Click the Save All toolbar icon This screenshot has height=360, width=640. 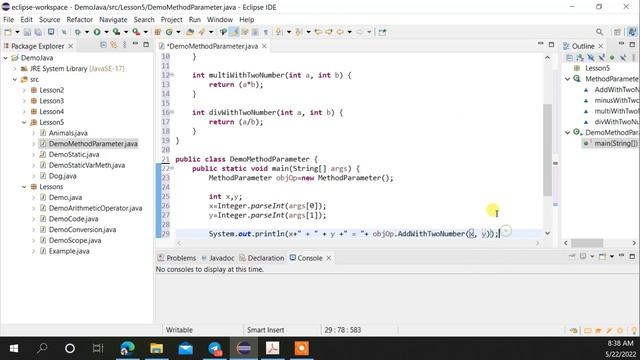point(38,32)
